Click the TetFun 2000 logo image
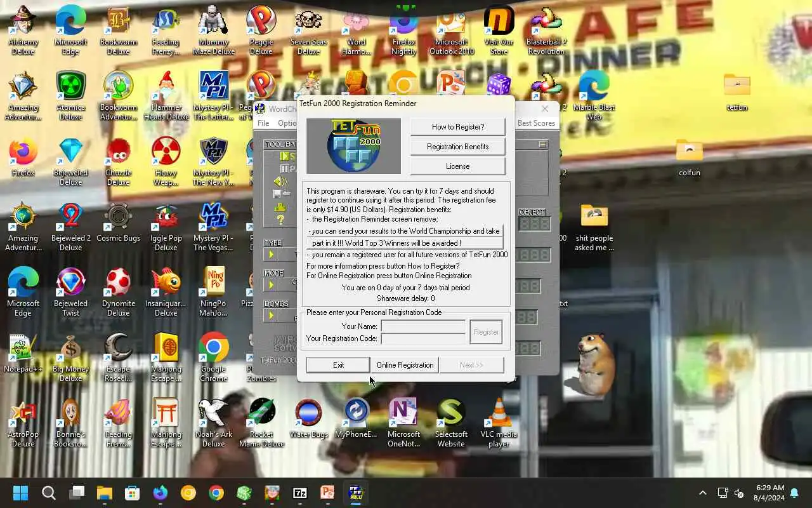 353,146
